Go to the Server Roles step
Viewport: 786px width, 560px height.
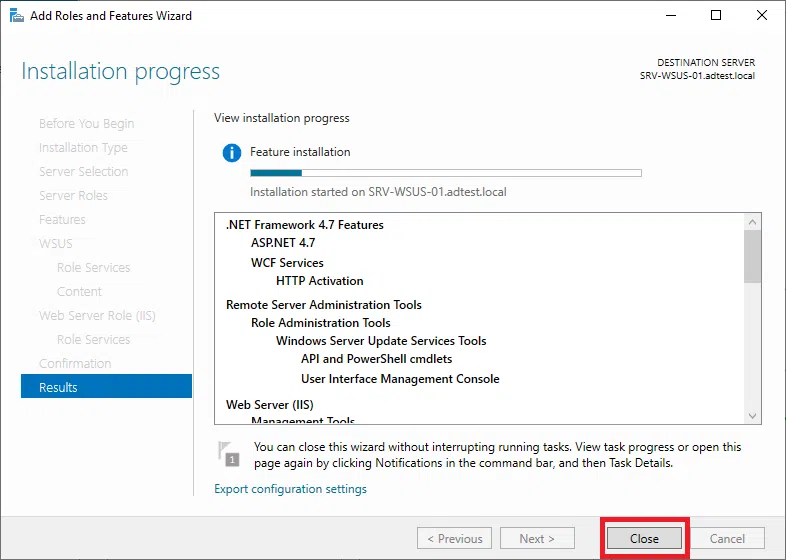click(73, 195)
